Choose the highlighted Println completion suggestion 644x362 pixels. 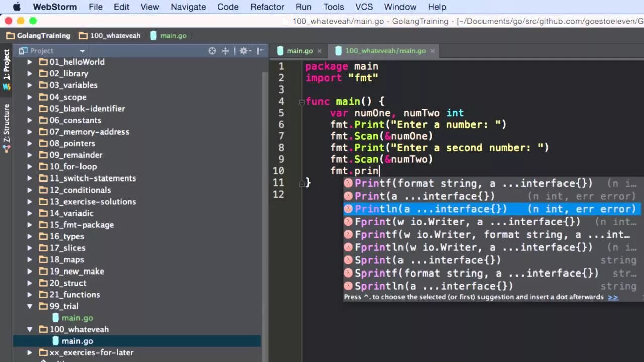pos(492,209)
